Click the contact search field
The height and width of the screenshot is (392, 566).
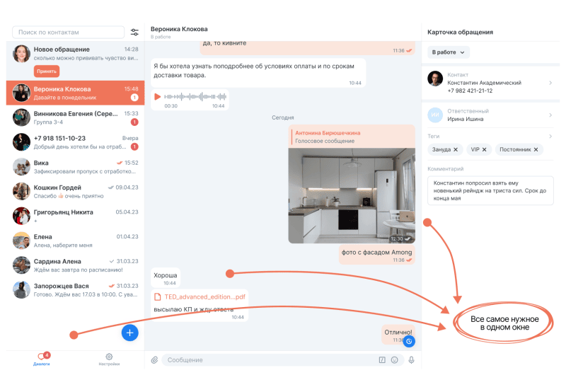click(68, 32)
